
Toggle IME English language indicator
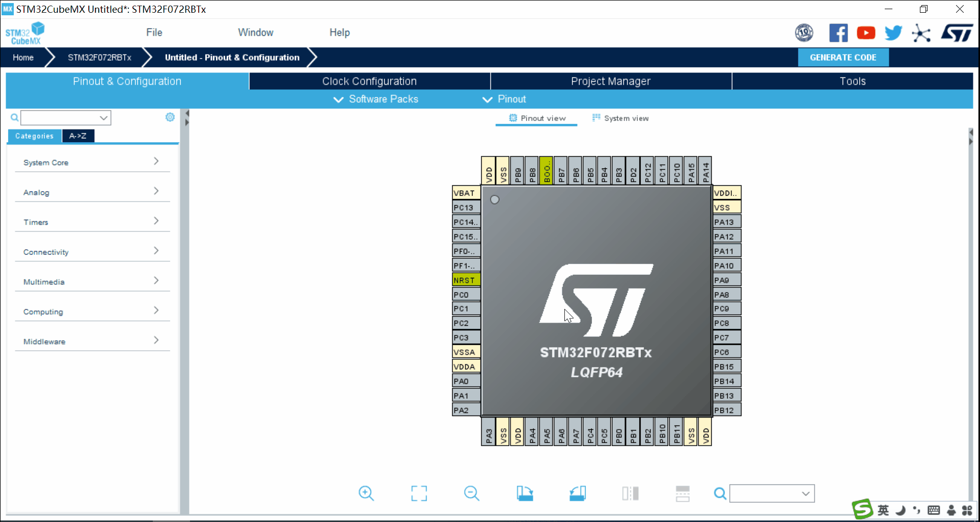(883, 510)
